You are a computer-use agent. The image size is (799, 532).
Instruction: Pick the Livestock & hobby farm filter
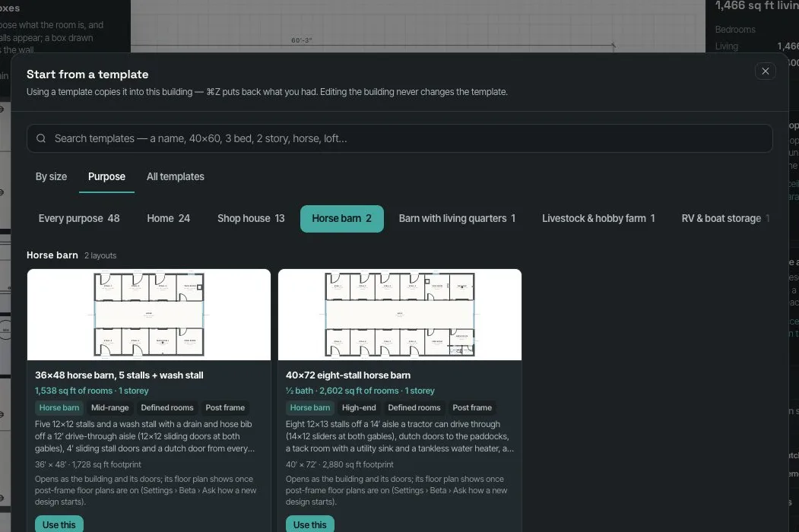[598, 219]
